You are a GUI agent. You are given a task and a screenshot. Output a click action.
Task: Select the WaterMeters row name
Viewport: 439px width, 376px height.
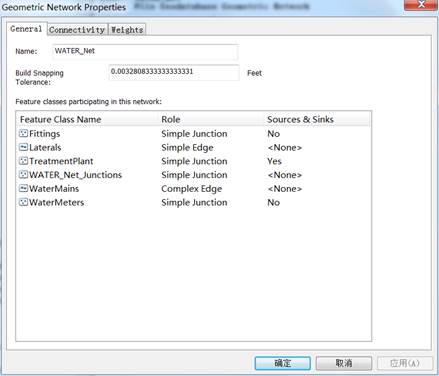(x=56, y=202)
